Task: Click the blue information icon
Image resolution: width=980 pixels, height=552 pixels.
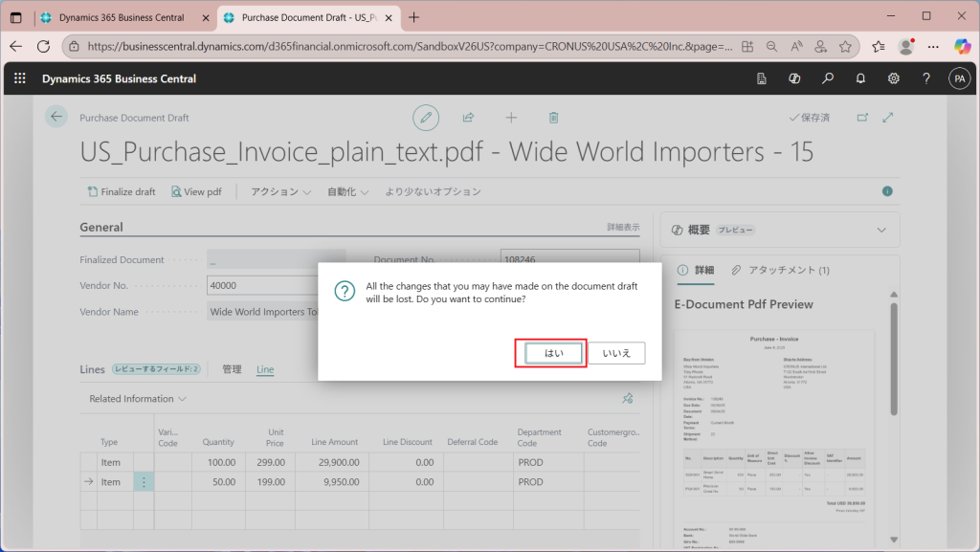Action: (x=887, y=191)
